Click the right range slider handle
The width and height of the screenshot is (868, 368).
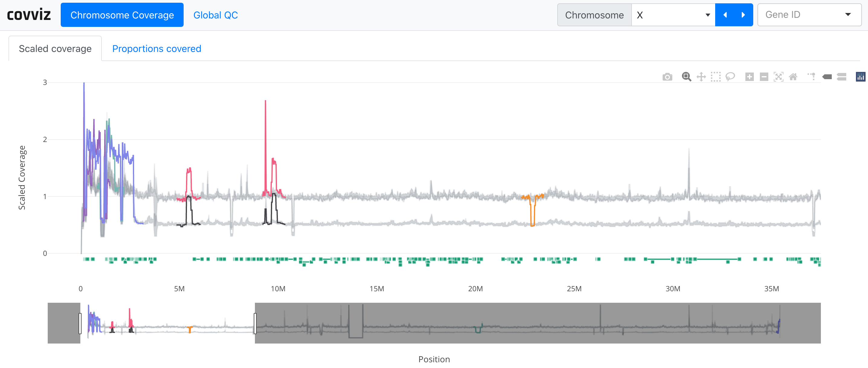pos(255,323)
